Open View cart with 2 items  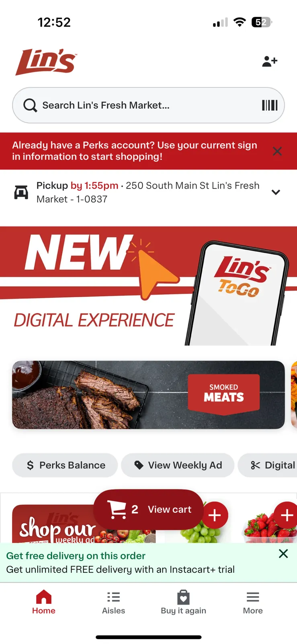pyautogui.click(x=149, y=510)
